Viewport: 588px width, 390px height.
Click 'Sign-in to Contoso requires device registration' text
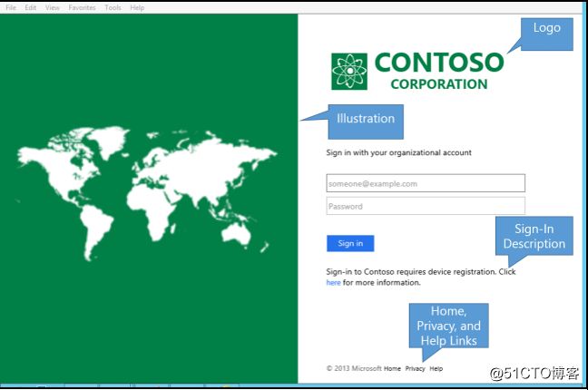(411, 271)
